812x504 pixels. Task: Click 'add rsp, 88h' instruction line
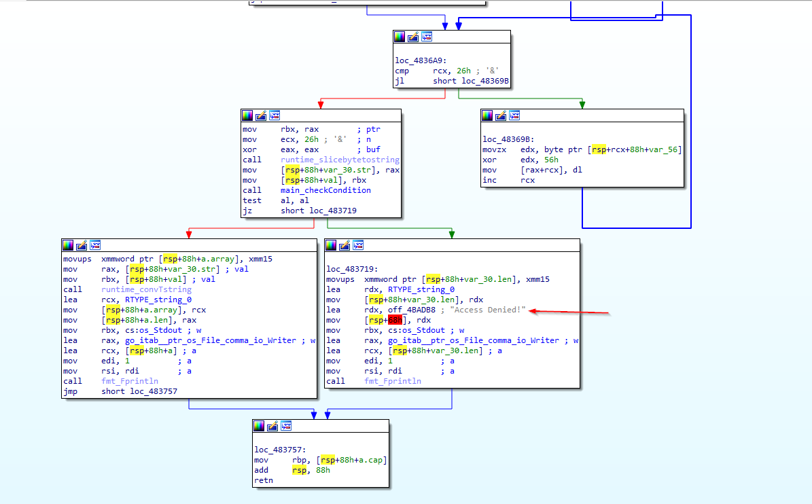[x=292, y=470]
